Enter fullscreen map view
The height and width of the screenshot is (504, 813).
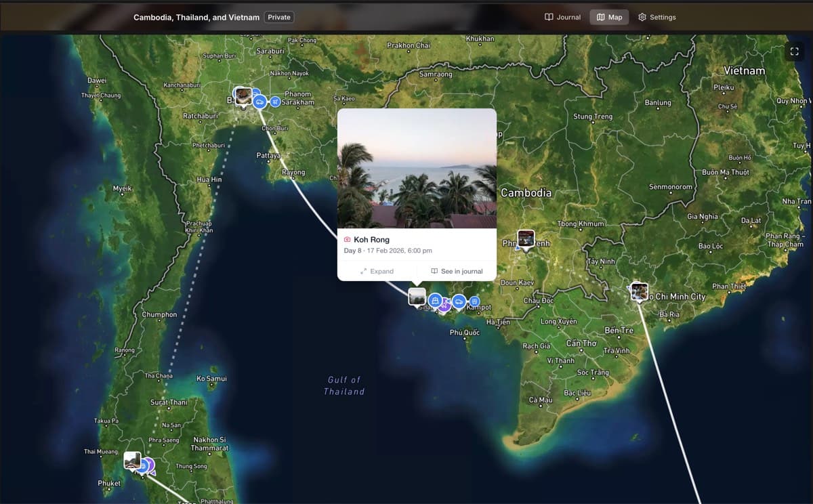coord(795,51)
